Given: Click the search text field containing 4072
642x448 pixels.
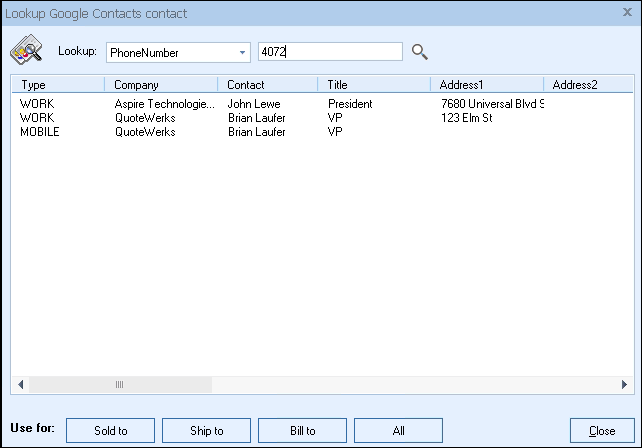Looking at the screenshot, I should pos(329,52).
